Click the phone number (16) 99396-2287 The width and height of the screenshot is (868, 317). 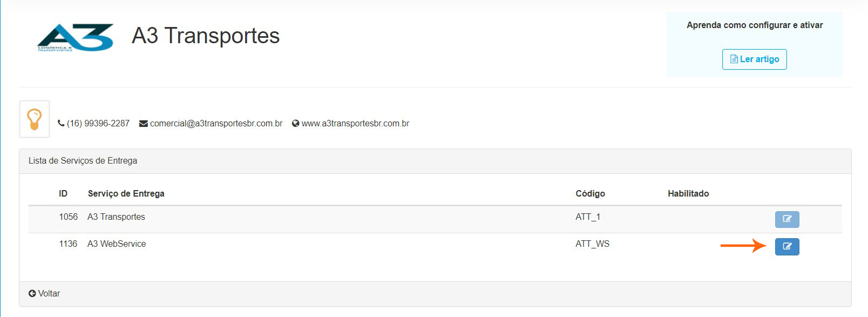point(98,124)
